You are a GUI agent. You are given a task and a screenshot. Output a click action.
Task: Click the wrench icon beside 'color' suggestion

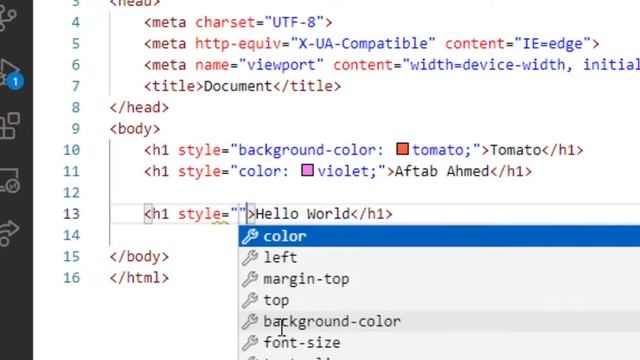coord(250,236)
